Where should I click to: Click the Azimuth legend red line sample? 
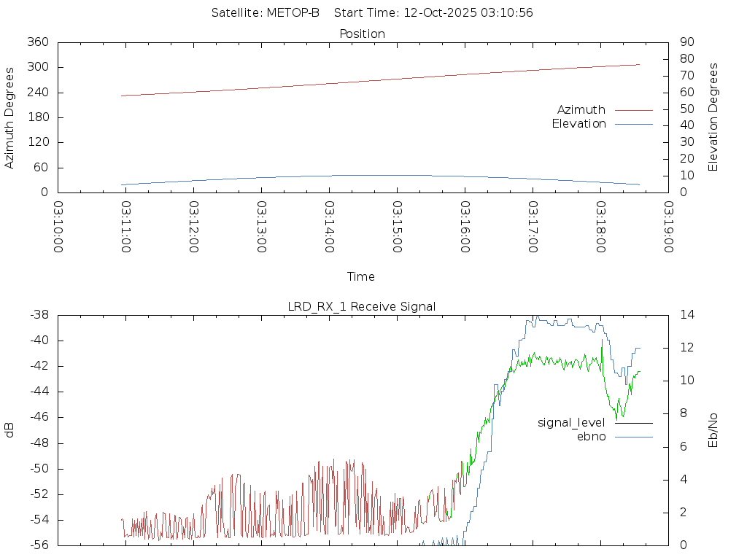point(633,110)
